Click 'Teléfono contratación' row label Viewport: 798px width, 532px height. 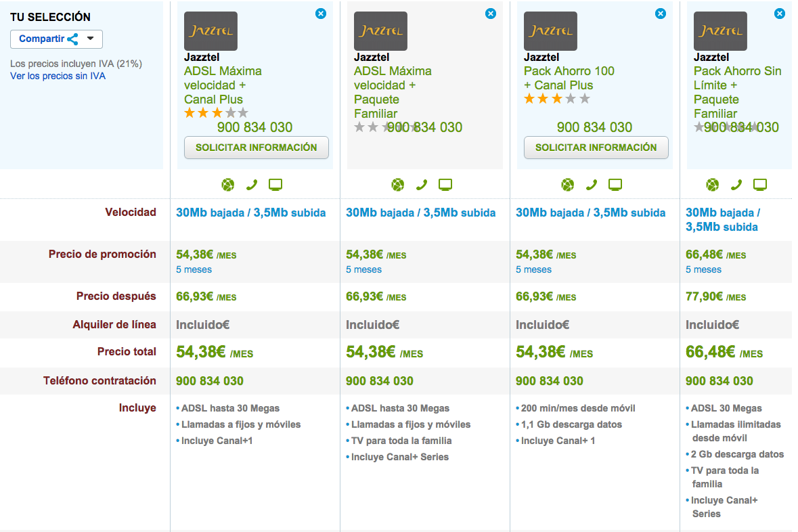click(99, 380)
